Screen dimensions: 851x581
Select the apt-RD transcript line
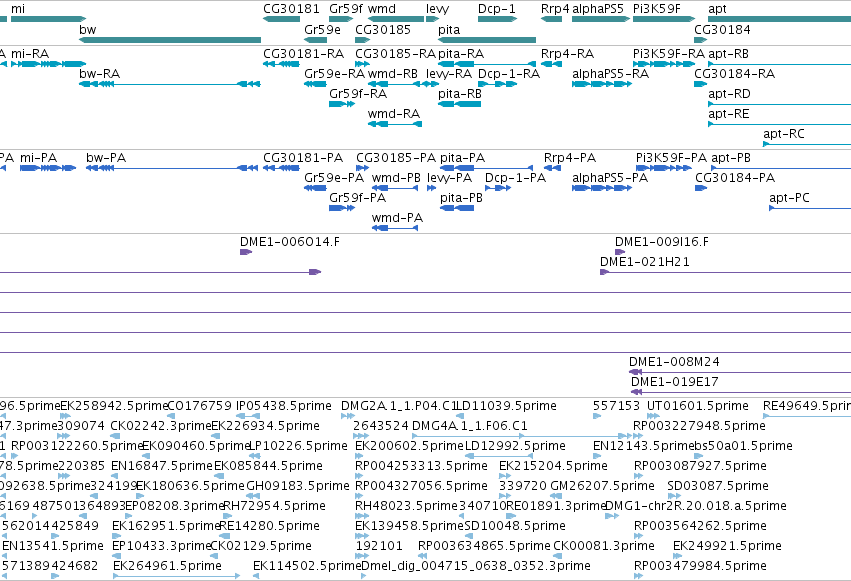779,104
